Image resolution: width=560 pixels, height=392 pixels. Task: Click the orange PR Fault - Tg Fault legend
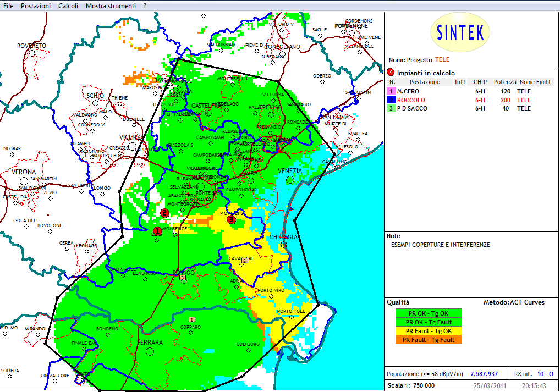click(x=429, y=340)
